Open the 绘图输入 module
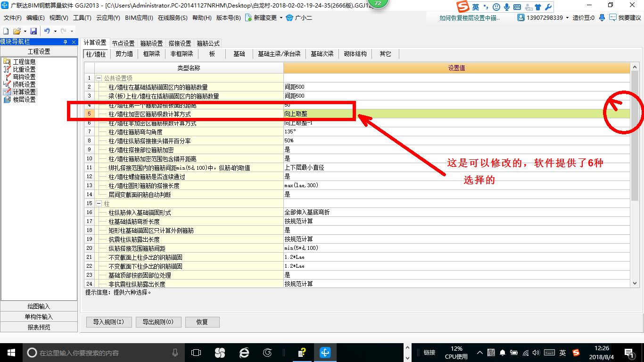Screen dimensions: 644x362 tap(39, 306)
